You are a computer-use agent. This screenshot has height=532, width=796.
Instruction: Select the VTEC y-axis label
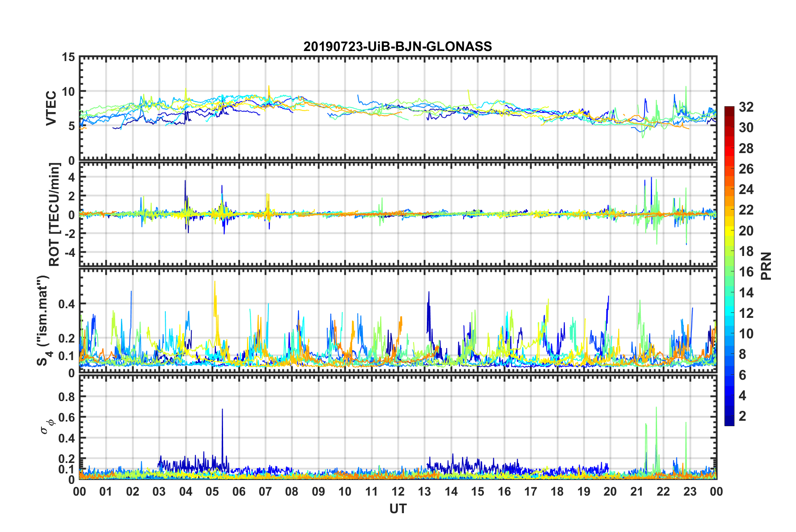pyautogui.click(x=51, y=108)
